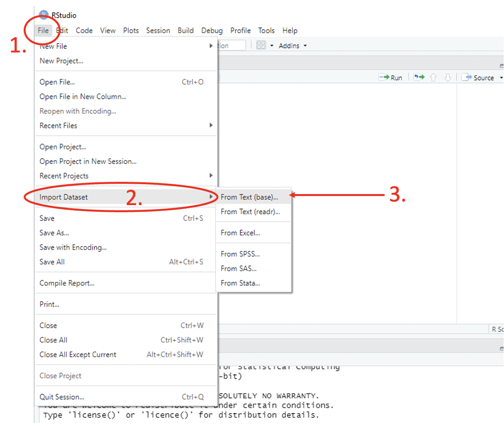
Task: Choose From SPSS... import option
Action: point(254,254)
